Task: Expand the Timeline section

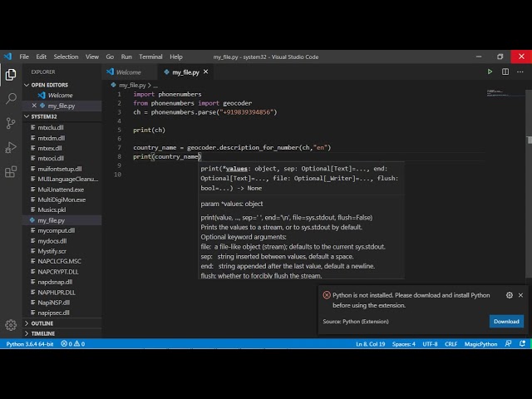Action: pyautogui.click(x=27, y=333)
